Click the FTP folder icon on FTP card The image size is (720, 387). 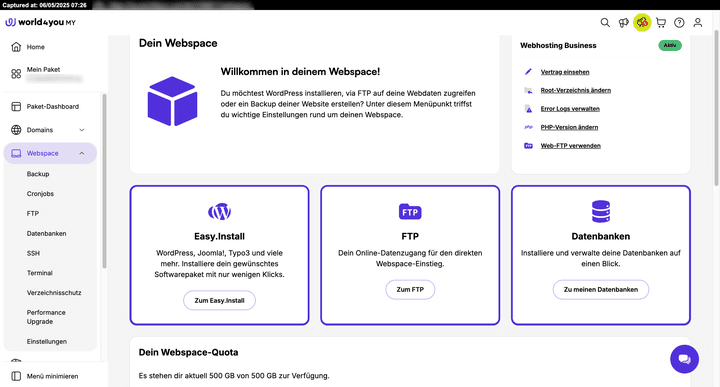[x=410, y=212]
